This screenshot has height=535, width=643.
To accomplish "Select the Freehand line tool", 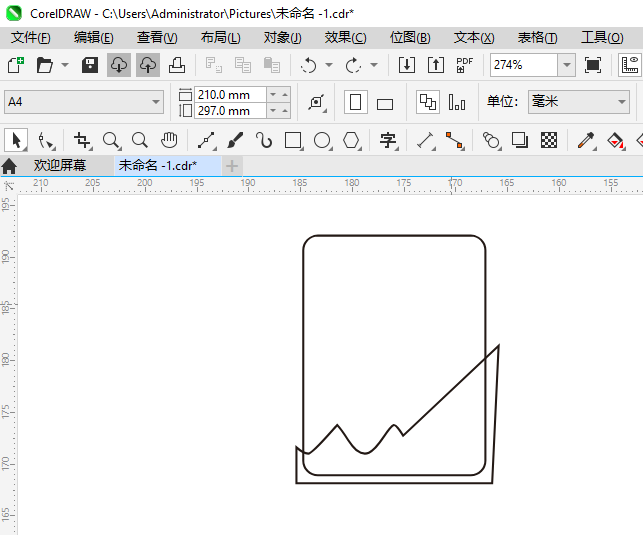I will pyautogui.click(x=206, y=140).
